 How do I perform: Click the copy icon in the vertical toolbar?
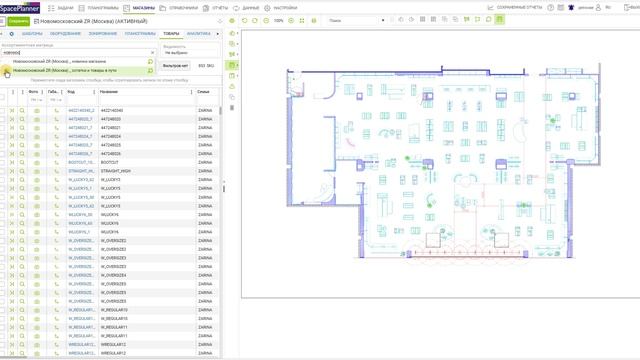[232, 97]
